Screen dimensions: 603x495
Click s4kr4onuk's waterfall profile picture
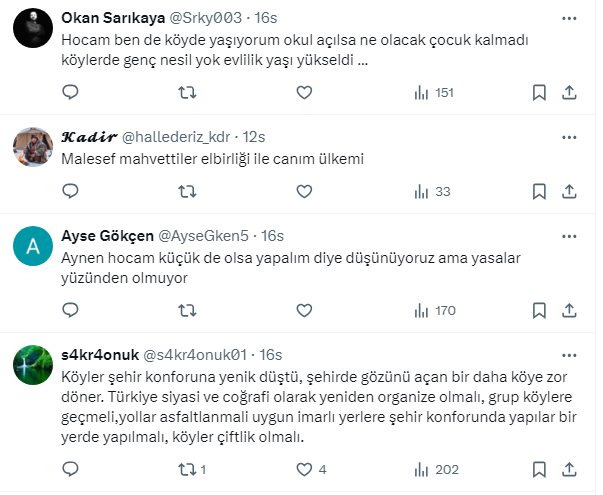click(x=33, y=366)
